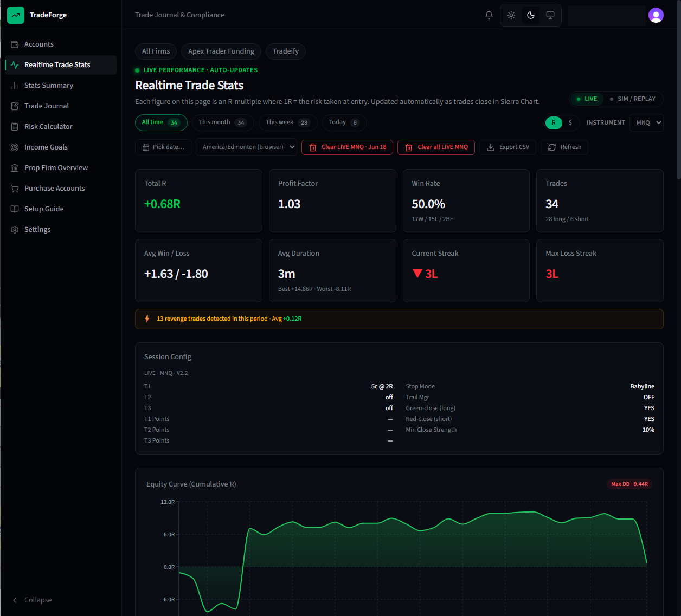The height and width of the screenshot is (616, 681).
Task: Filter by Apex Trader Funding
Action: [x=221, y=51]
